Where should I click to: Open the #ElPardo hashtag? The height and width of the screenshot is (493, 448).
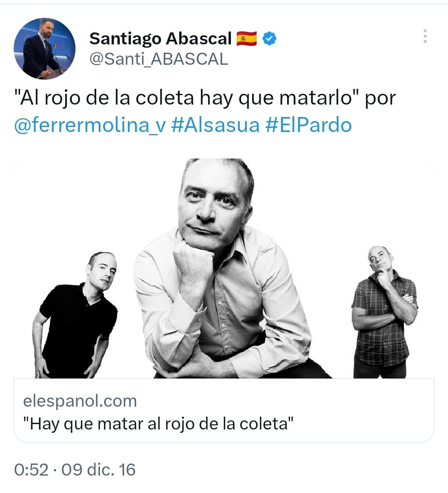pyautogui.click(x=308, y=125)
